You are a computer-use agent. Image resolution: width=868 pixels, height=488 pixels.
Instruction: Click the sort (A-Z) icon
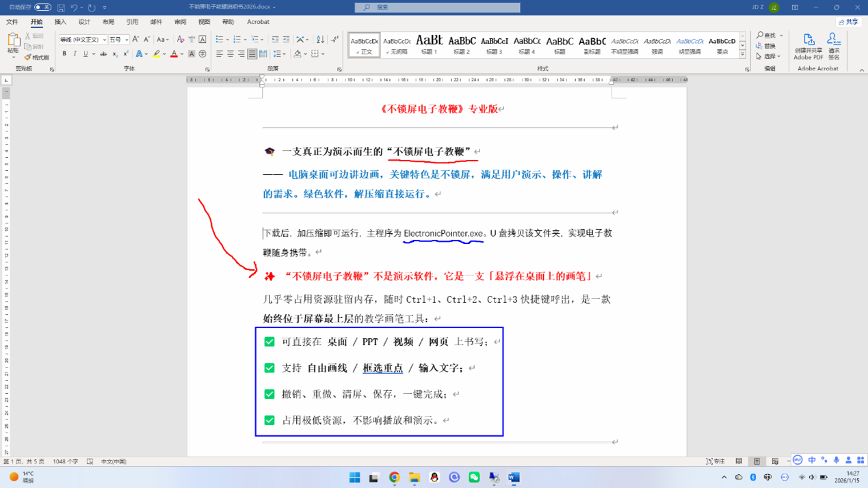click(x=320, y=40)
